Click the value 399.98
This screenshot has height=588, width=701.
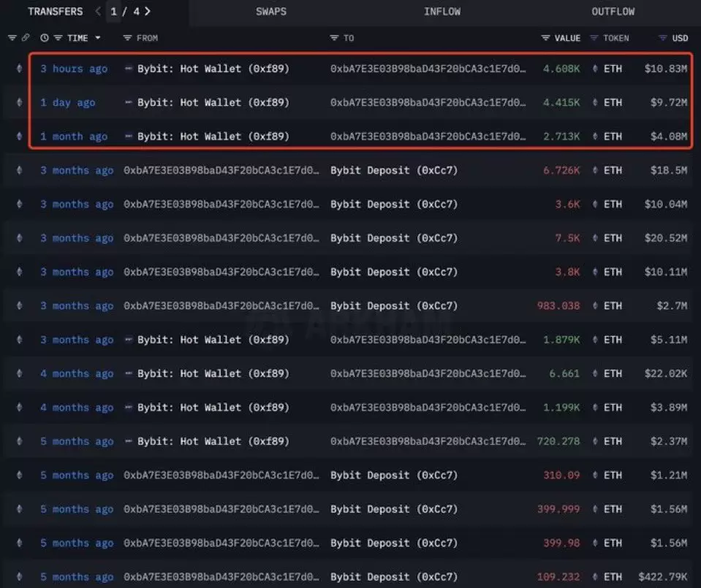(x=561, y=543)
